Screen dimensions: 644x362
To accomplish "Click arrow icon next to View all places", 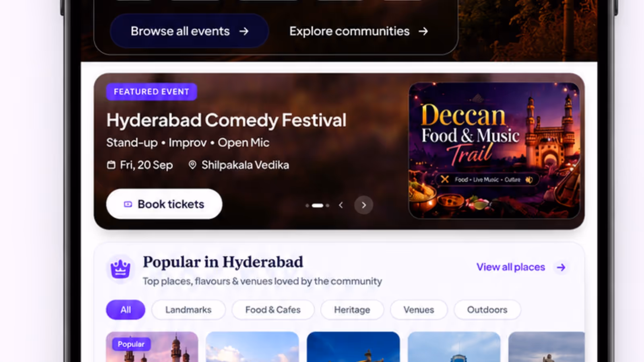I will point(561,267).
